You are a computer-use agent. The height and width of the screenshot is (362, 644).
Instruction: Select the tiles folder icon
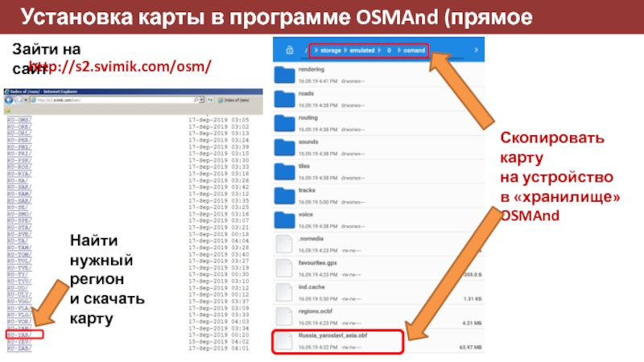[x=286, y=171]
